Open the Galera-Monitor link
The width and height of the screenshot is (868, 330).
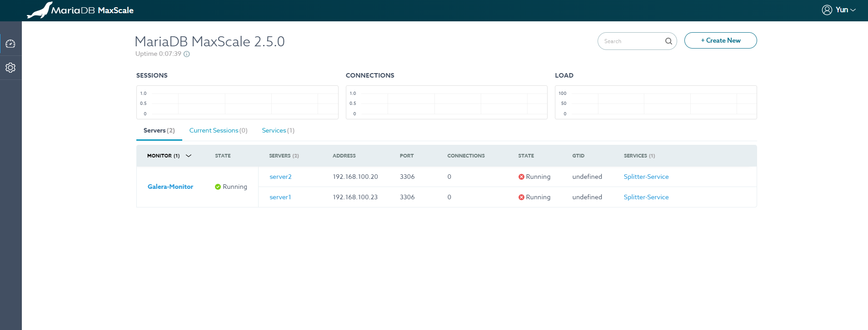tap(170, 187)
